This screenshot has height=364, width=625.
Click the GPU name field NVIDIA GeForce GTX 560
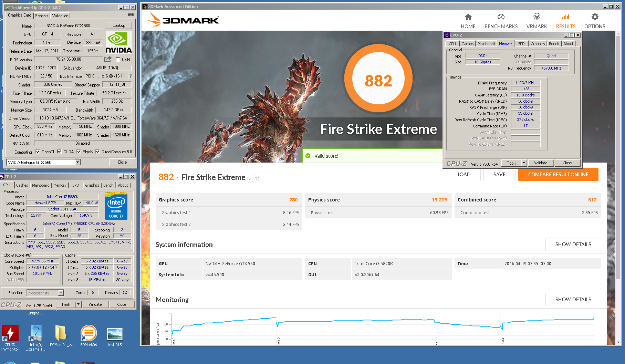[68, 25]
